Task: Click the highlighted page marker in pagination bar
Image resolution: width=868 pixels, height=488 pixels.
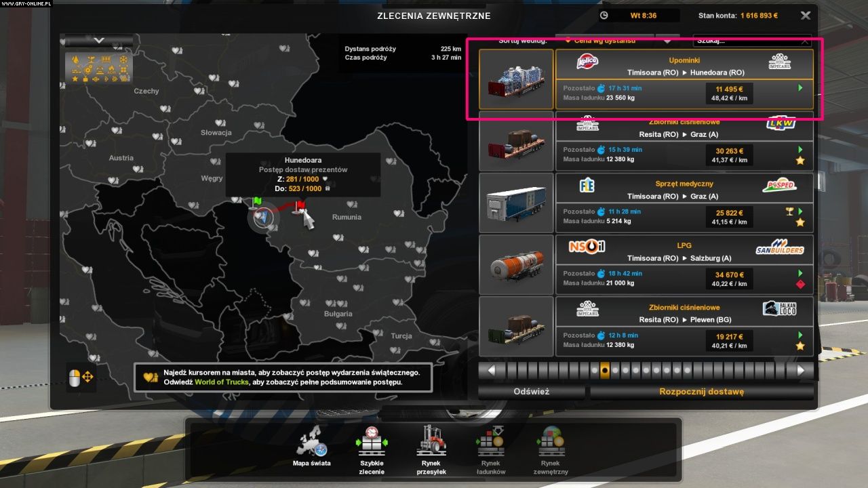Action: click(605, 370)
